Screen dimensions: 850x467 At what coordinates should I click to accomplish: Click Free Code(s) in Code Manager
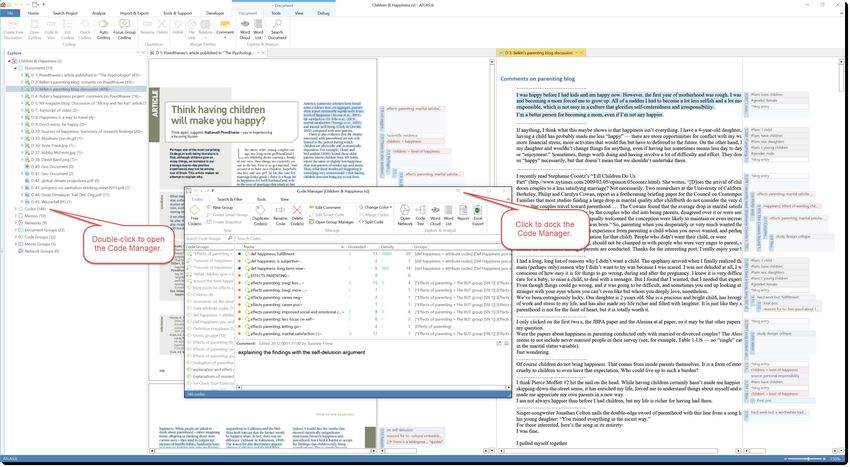point(194,215)
